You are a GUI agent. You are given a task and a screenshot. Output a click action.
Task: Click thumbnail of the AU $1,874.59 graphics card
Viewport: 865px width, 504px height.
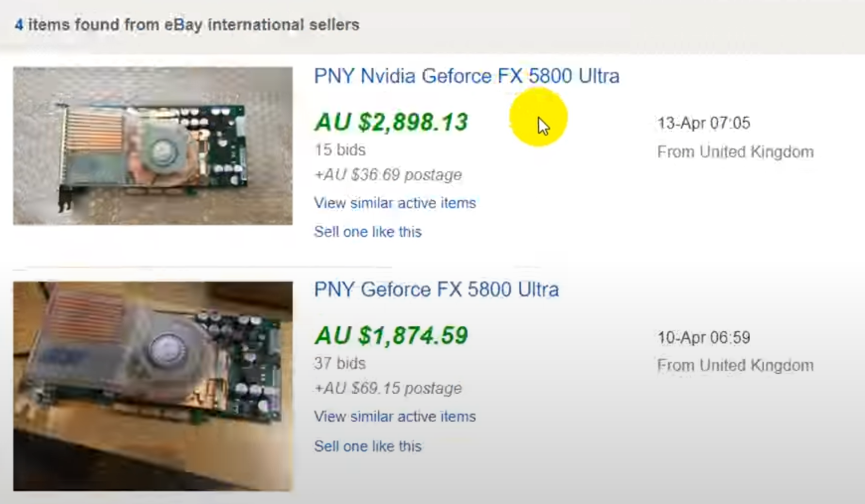[x=153, y=386]
